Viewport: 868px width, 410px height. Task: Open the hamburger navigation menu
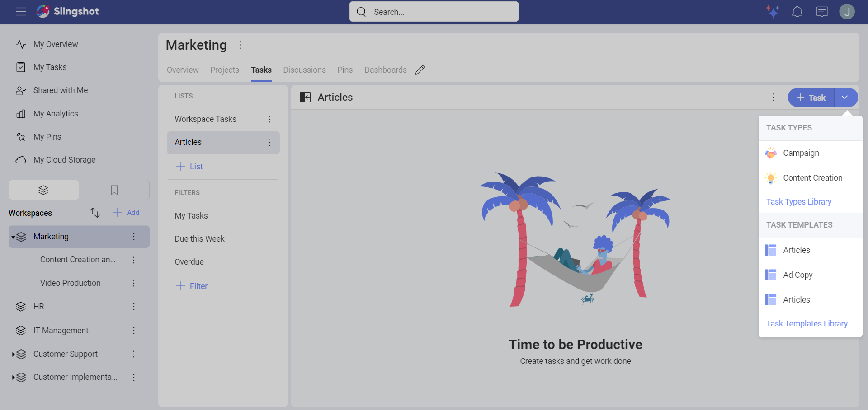click(x=21, y=12)
